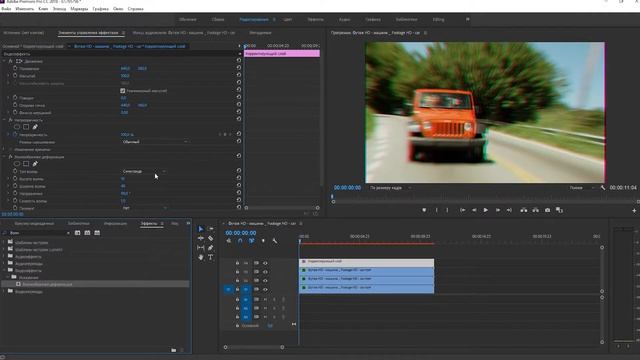Add a marker from the timeline header
Viewport: 640px width, 360px height.
[263, 241]
